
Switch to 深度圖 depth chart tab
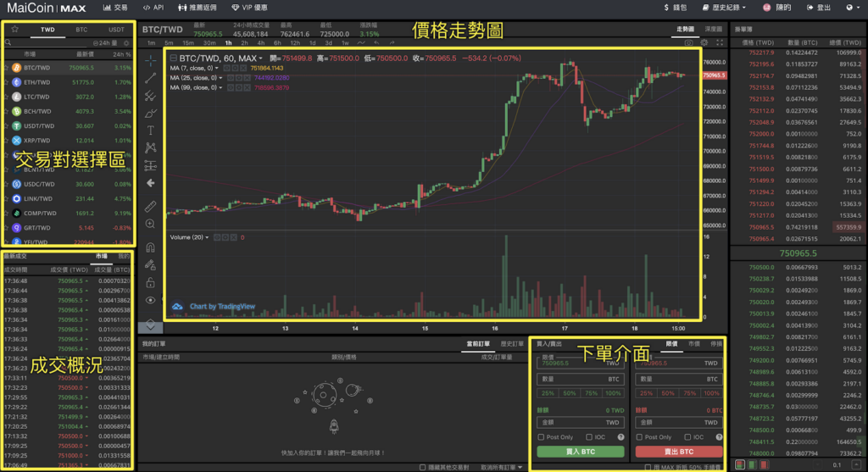tap(713, 30)
